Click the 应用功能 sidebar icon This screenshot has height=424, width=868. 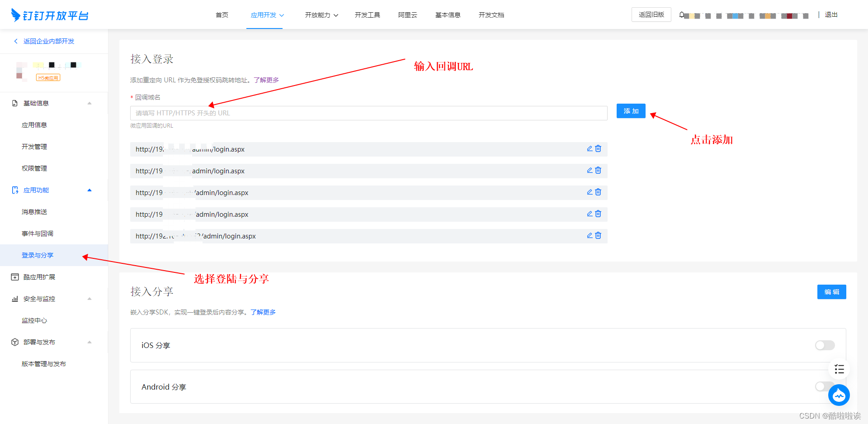click(15, 190)
